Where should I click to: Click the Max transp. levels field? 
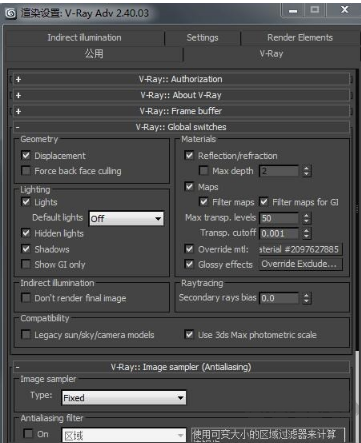point(279,218)
